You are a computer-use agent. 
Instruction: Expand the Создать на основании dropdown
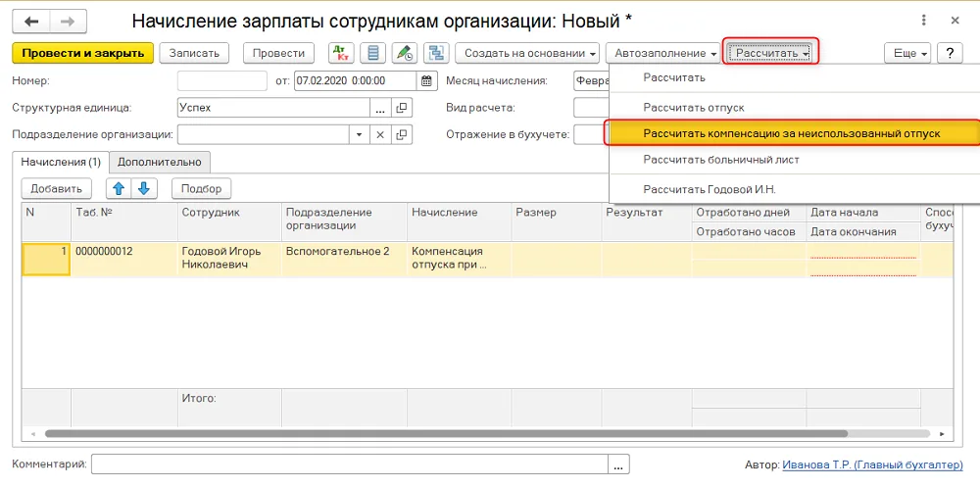527,53
